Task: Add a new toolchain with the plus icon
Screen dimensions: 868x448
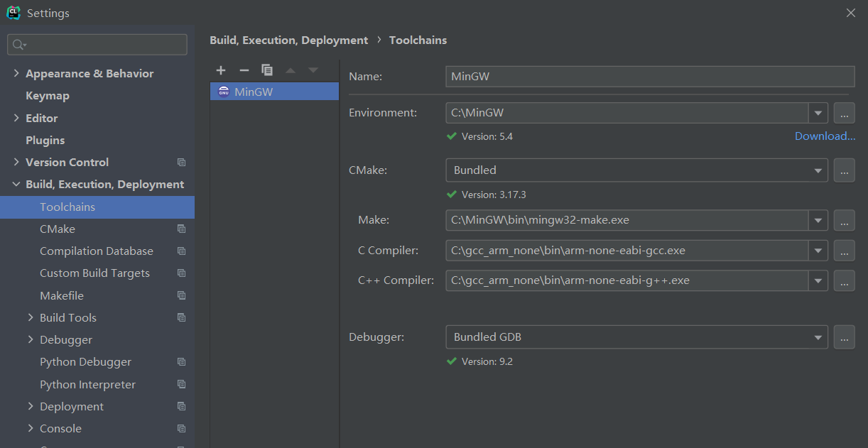Action: tap(220, 70)
